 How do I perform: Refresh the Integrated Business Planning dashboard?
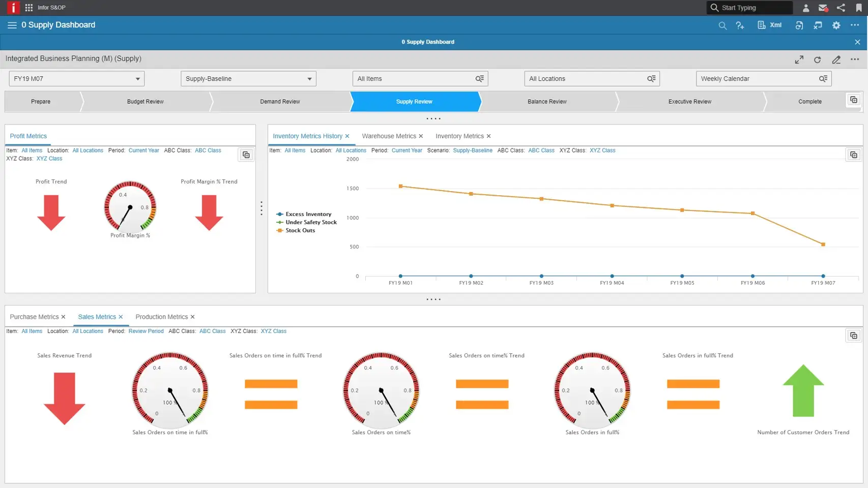[817, 59]
